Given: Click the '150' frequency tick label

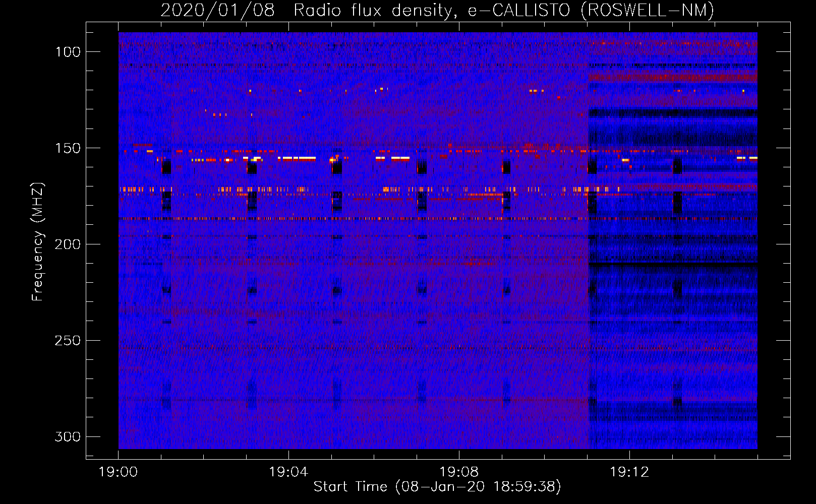Looking at the screenshot, I should click(68, 148).
